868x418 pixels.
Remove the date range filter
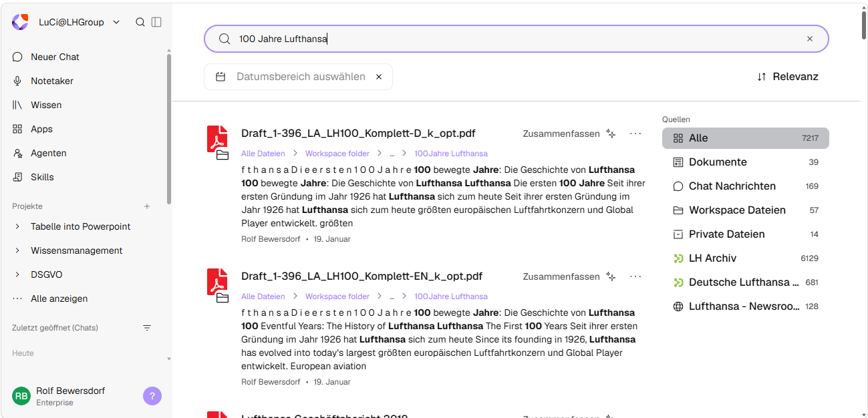[379, 77]
